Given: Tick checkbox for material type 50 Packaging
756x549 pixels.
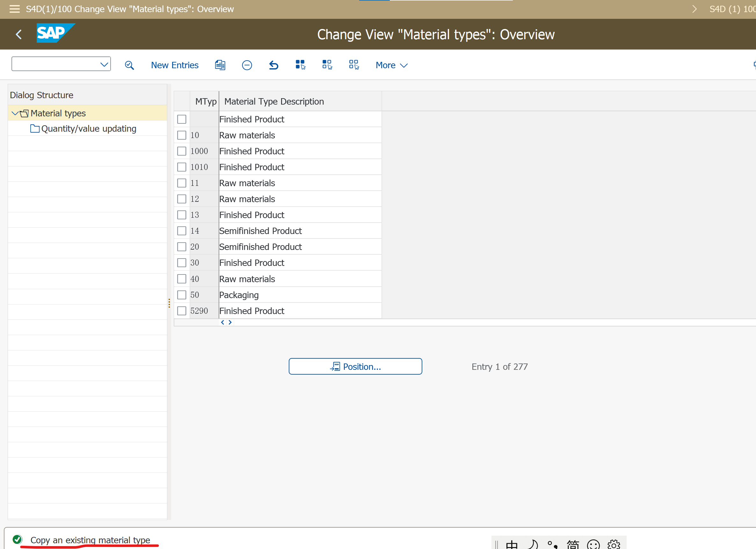Looking at the screenshot, I should coord(182,295).
